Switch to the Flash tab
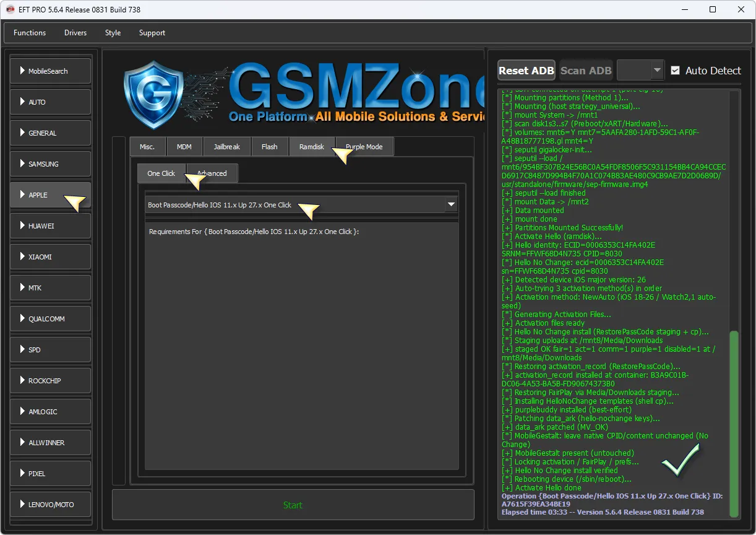The image size is (756, 535). pos(270,147)
